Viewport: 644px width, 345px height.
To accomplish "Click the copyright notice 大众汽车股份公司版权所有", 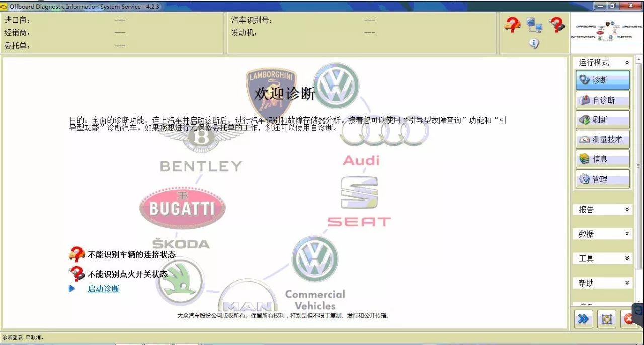I will coord(283,316).
